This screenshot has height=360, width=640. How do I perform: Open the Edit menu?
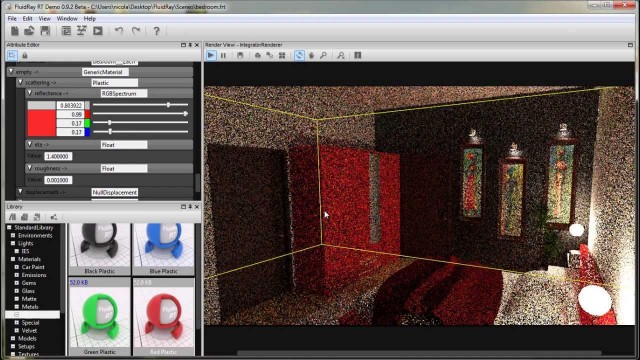coord(27,18)
